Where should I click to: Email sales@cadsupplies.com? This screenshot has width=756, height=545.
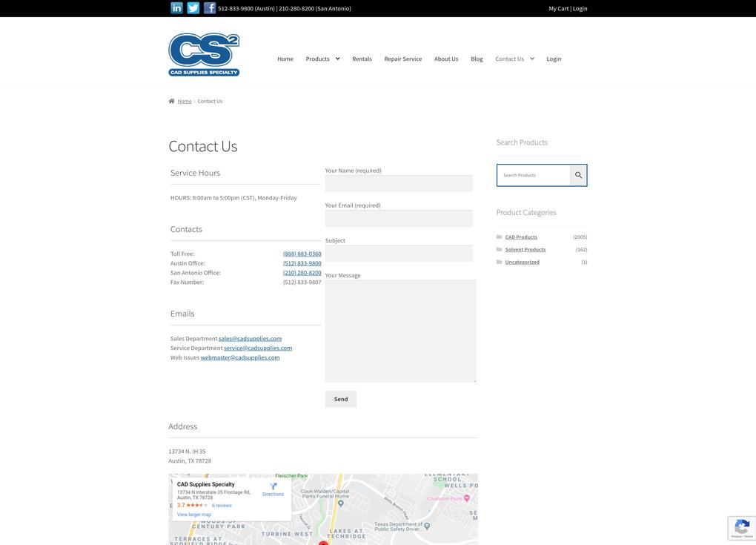tap(251, 339)
